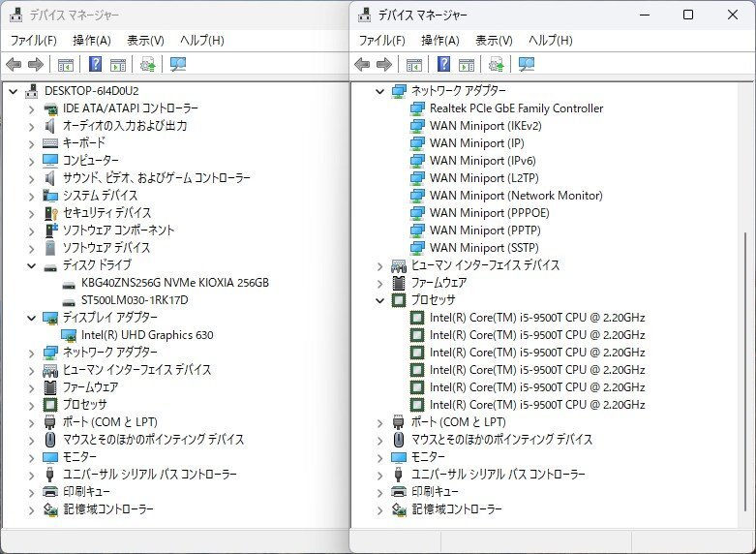
Task: Expand モニター in right window
Action: (379, 457)
